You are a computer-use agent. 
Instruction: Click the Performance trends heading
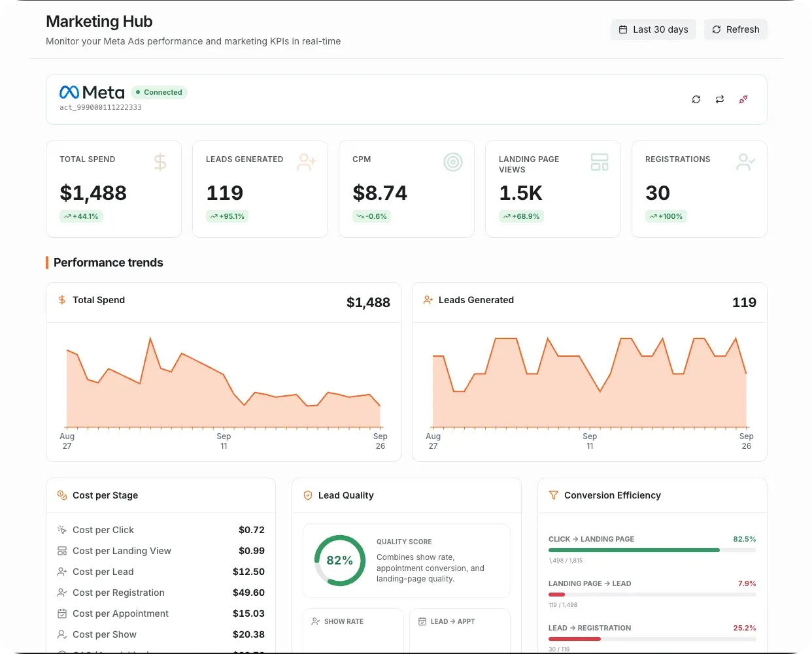109,263
